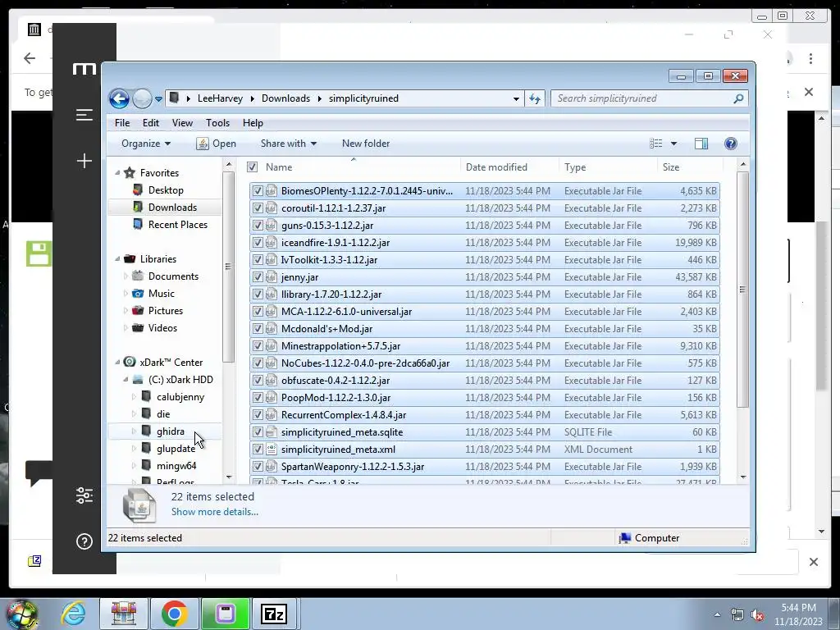Image resolution: width=840 pixels, height=630 pixels.
Task: Click the bookshelf taskbar icon
Action: point(124,614)
